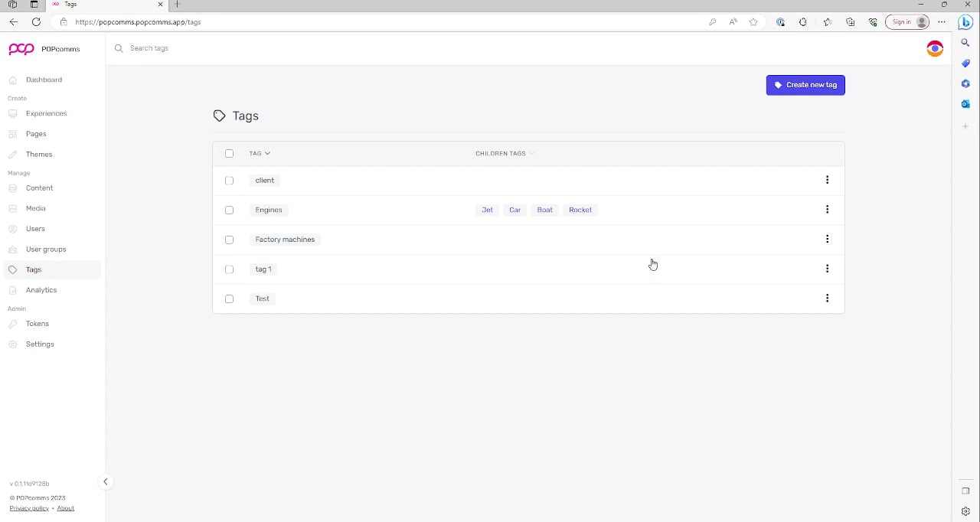Open browser Collections icon

pyautogui.click(x=850, y=22)
